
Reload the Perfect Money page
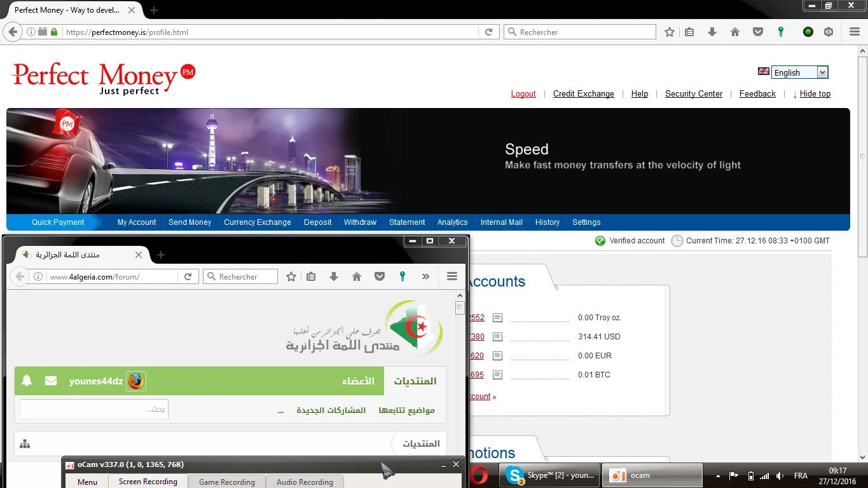[488, 32]
